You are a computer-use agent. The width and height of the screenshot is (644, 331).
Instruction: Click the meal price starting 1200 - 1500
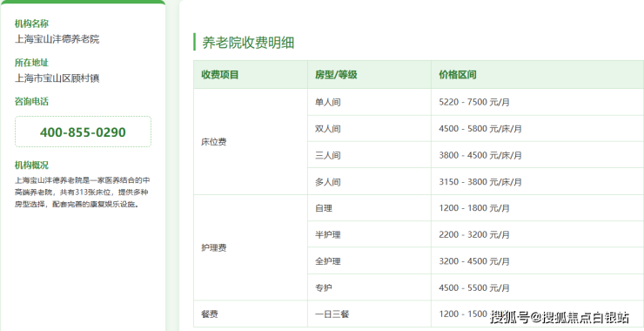(463, 314)
